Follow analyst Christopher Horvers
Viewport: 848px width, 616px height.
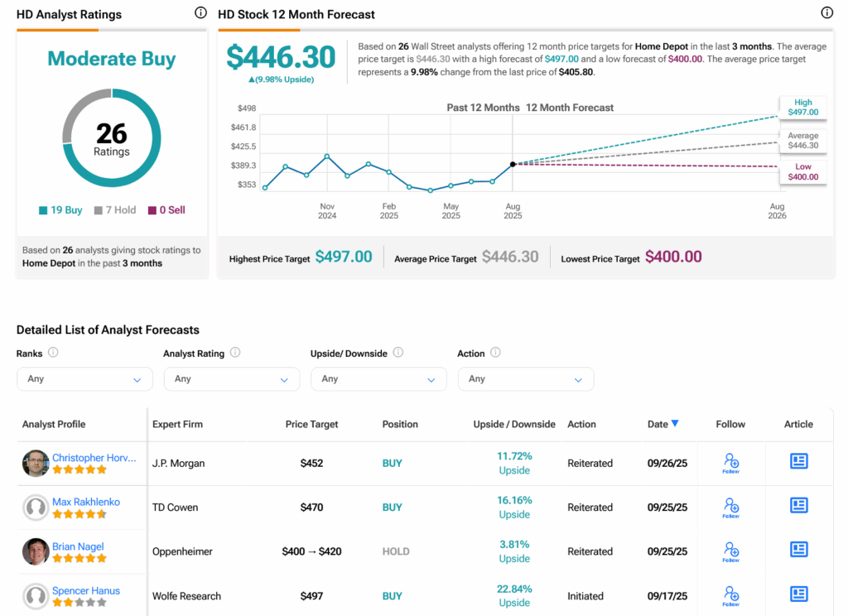(x=730, y=463)
